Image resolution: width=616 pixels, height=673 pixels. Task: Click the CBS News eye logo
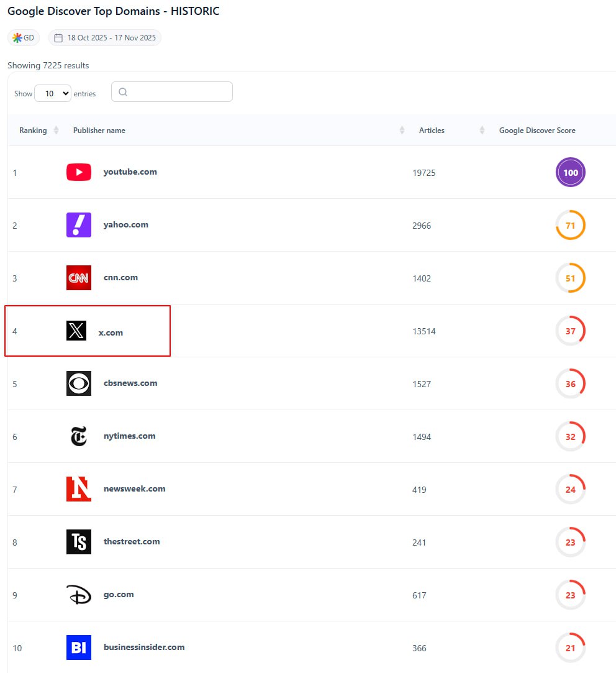coord(79,383)
